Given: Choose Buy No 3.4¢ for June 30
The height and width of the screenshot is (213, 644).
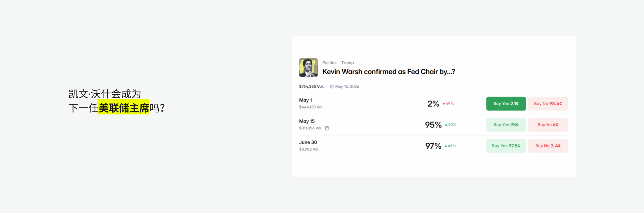Looking at the screenshot, I should click(x=548, y=146).
